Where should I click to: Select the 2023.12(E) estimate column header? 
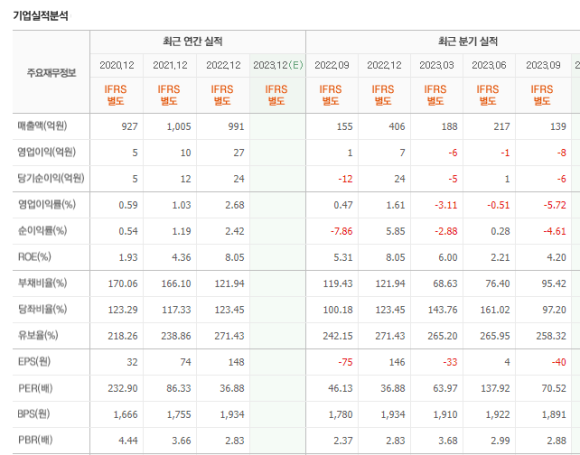[278, 65]
